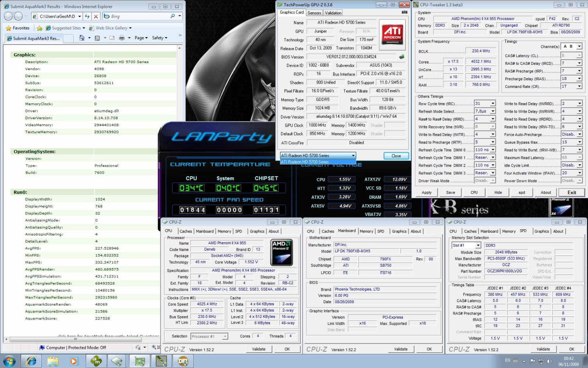Viewport: 588px width, 368px height.
Task: Switch to Sensors tab in GPU-Z
Action: [314, 13]
